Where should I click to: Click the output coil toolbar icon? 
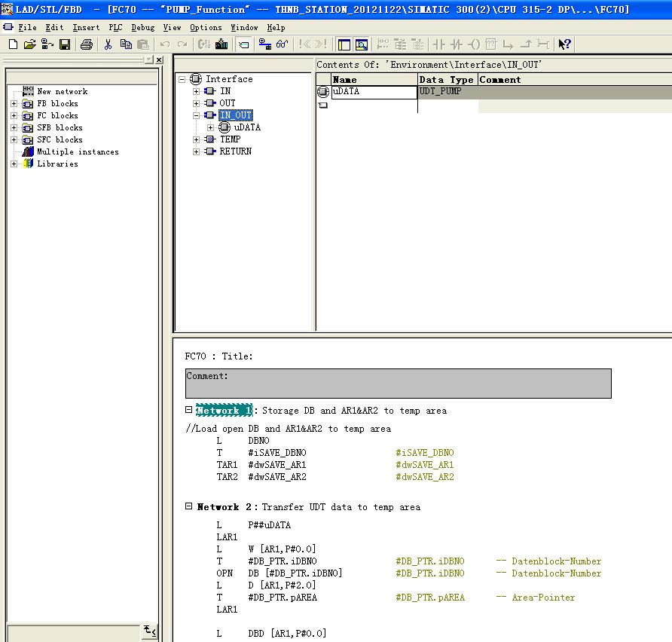click(x=474, y=44)
